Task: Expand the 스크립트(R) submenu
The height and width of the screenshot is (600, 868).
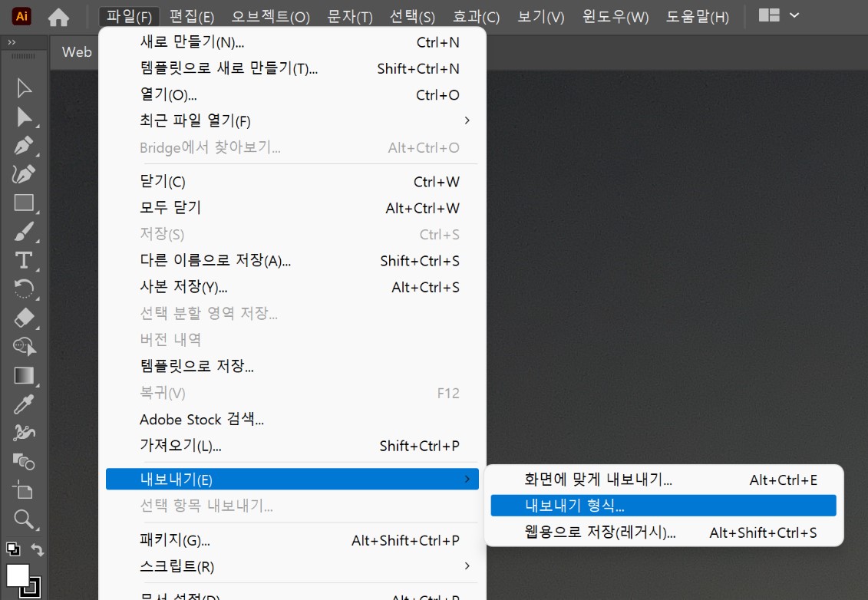Action: point(292,566)
